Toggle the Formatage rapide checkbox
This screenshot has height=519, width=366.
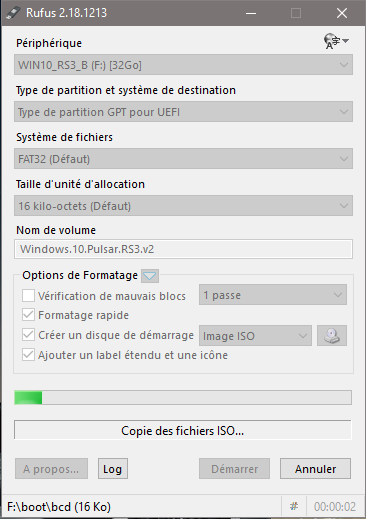(x=28, y=315)
